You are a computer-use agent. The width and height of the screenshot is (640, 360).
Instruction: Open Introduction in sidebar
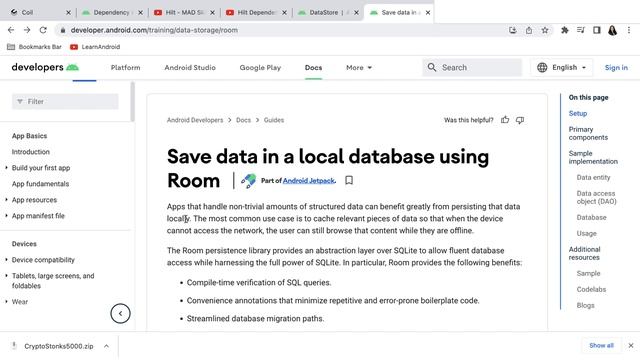point(31,152)
